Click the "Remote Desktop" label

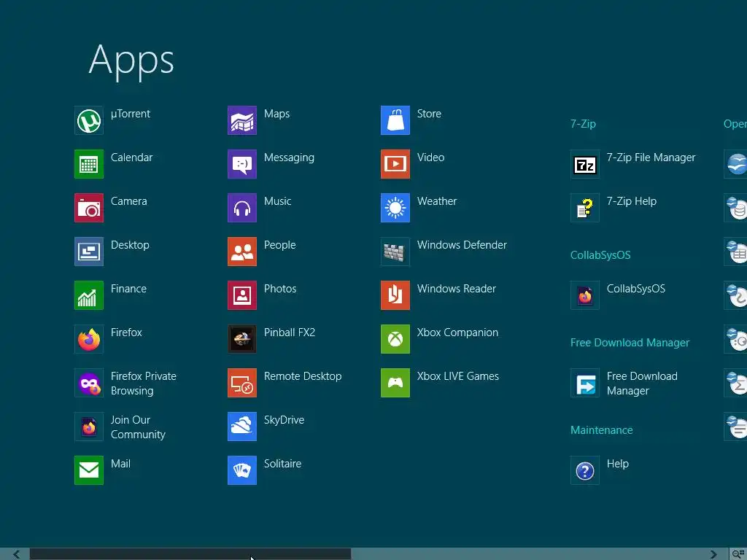[303, 376]
